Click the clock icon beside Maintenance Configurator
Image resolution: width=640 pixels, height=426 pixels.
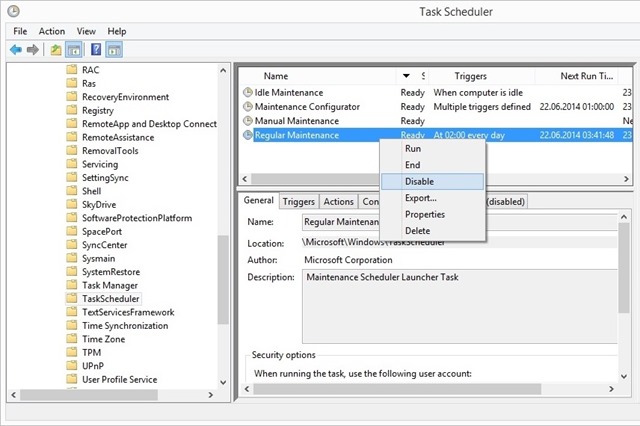click(x=247, y=107)
